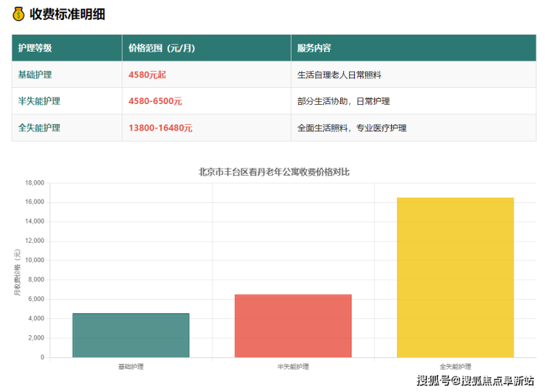Image resolution: width=546 pixels, height=392 pixels.
Task: Click the chart title 北京市丰台区看丹老年公寓收费价格对比
Action: point(274,172)
